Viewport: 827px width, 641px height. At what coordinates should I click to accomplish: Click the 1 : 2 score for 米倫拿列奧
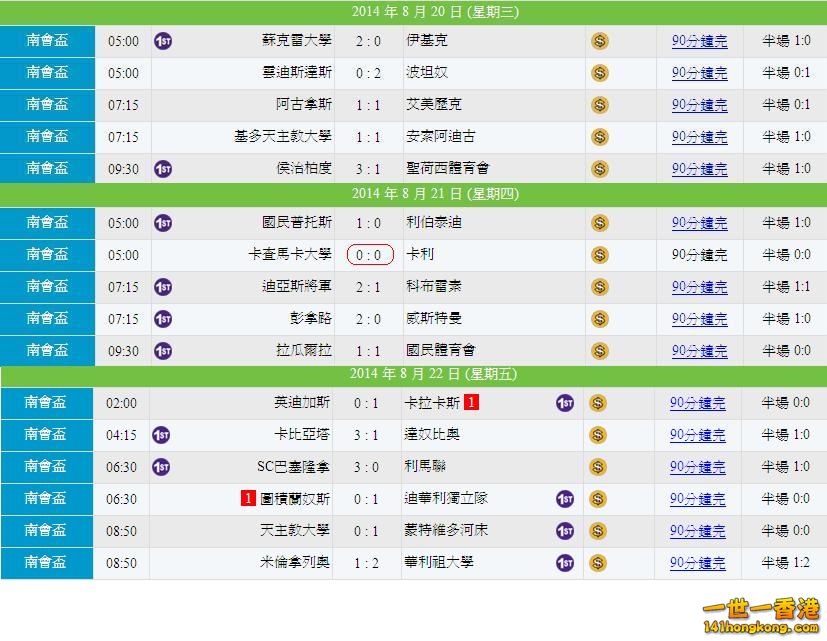point(366,563)
